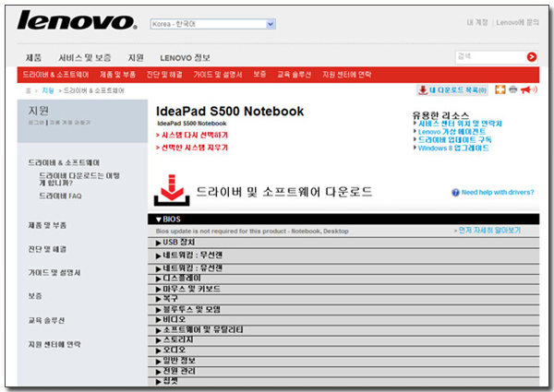Click sidebar 진단 및 해결 link

pyautogui.click(x=47, y=249)
